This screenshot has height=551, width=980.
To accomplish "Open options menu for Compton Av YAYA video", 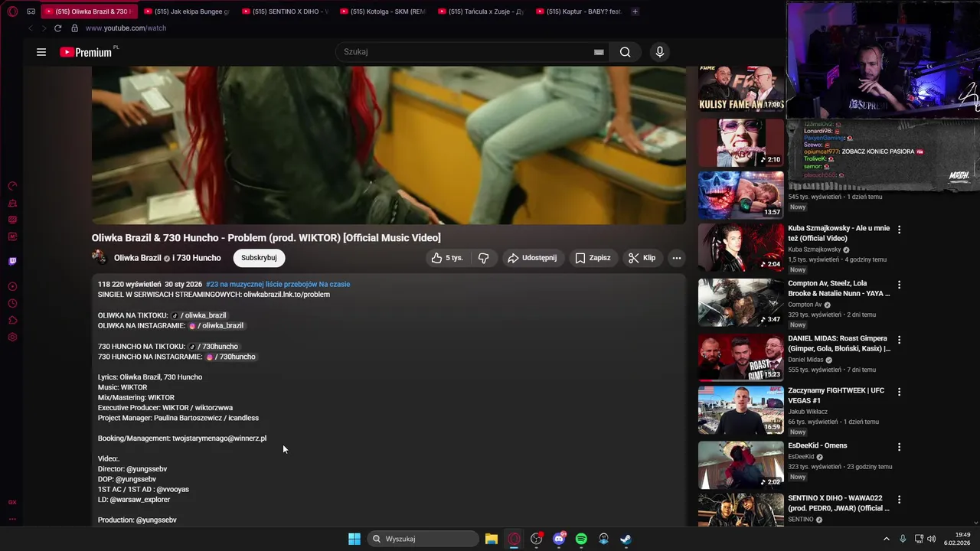I will pos(899,284).
